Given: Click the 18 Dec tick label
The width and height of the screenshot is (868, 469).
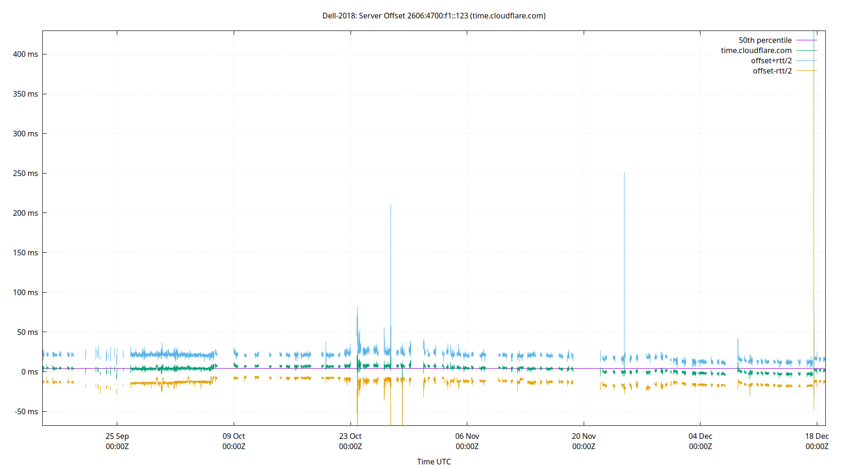Looking at the screenshot, I should point(817,436).
